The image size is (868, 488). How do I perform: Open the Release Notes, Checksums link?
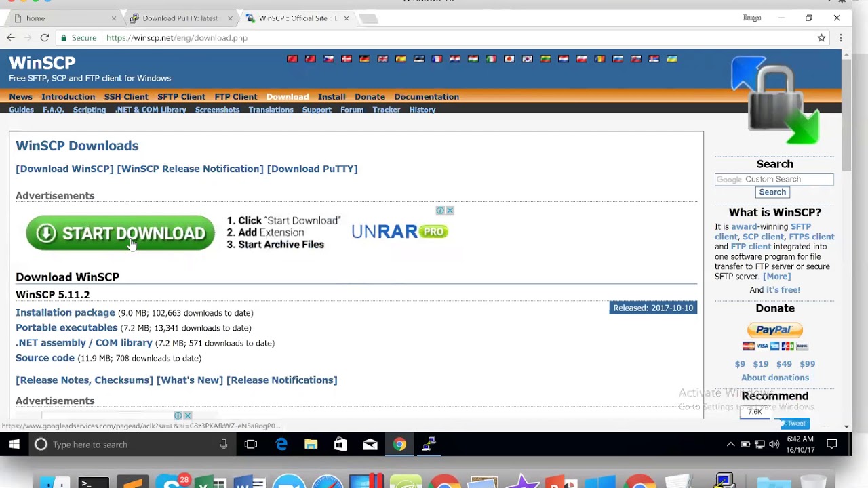(x=85, y=380)
